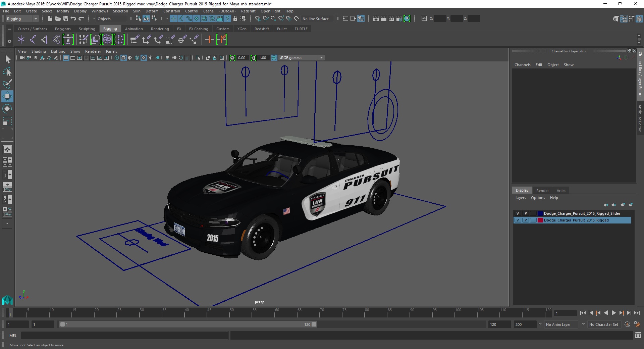Play the animation forwards

click(614, 313)
